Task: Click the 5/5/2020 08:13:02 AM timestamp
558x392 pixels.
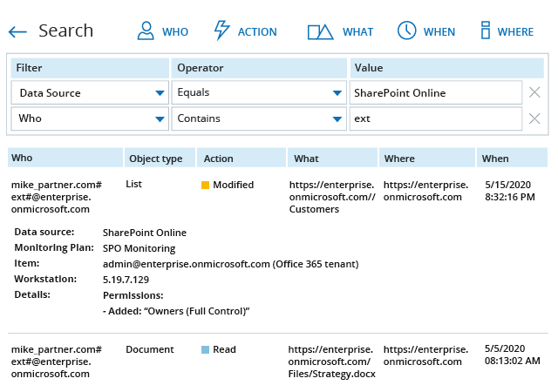Action: click(x=512, y=355)
